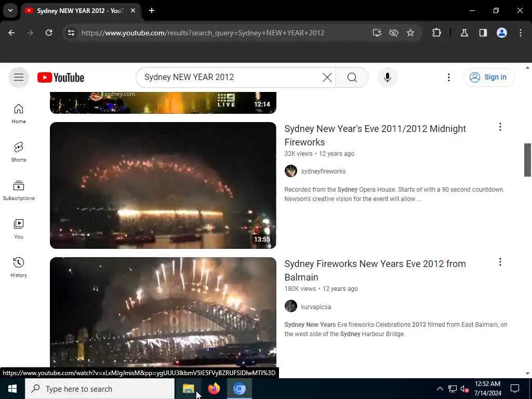This screenshot has width=532, height=399.
Task: View site information icon in address bar
Action: point(71,33)
